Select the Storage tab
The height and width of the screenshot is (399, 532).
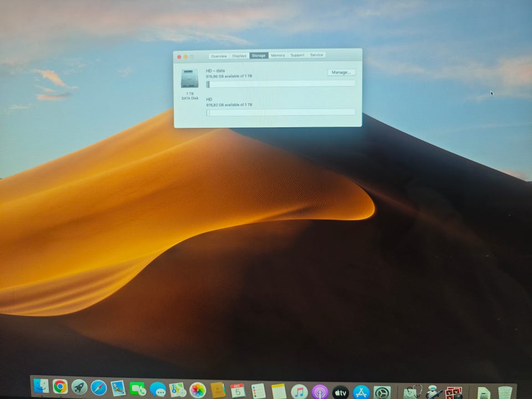pyautogui.click(x=259, y=55)
